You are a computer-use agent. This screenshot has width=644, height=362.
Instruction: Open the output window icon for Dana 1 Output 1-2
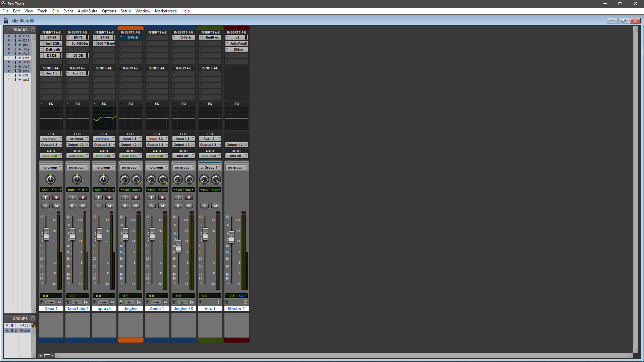click(x=61, y=145)
